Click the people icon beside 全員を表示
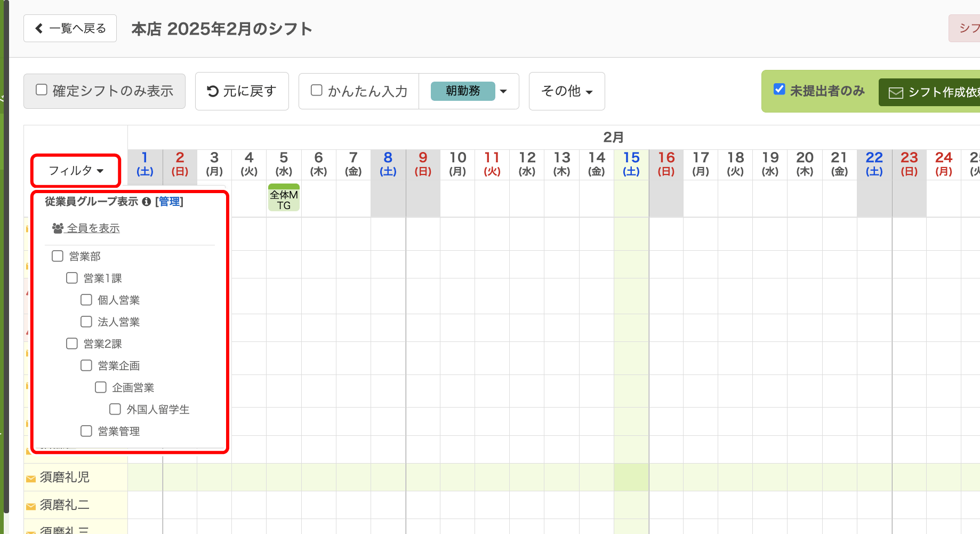The height and width of the screenshot is (534, 980). 58,228
